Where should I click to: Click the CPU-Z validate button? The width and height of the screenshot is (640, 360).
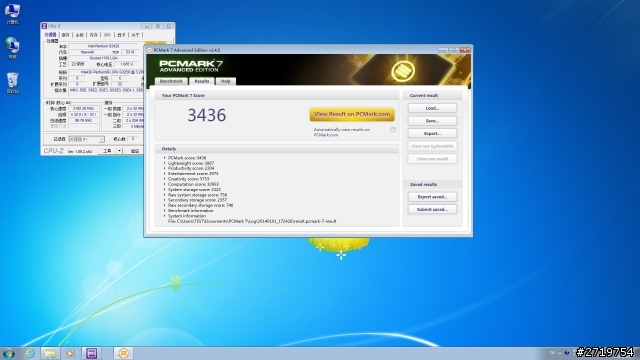(134, 151)
